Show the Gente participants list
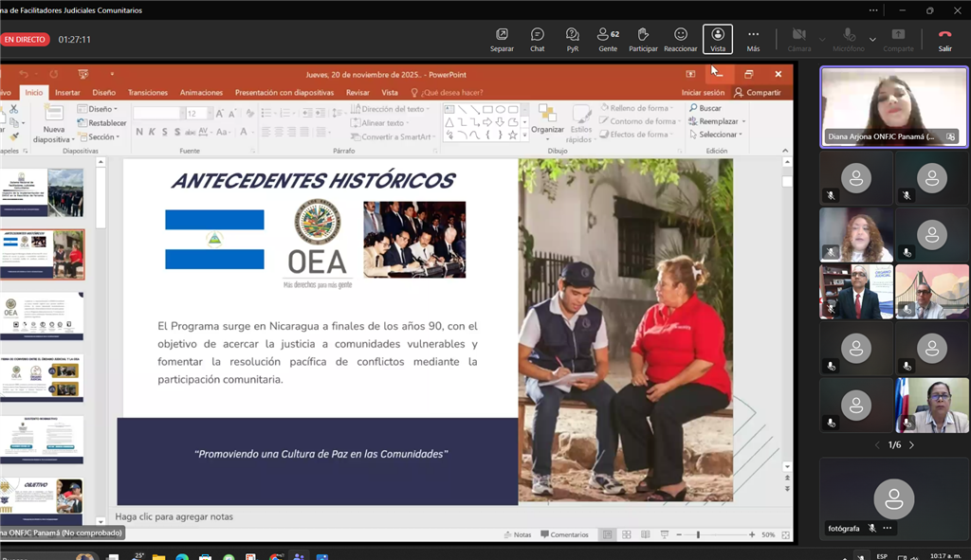Image resolution: width=971 pixels, height=560 pixels. [608, 39]
